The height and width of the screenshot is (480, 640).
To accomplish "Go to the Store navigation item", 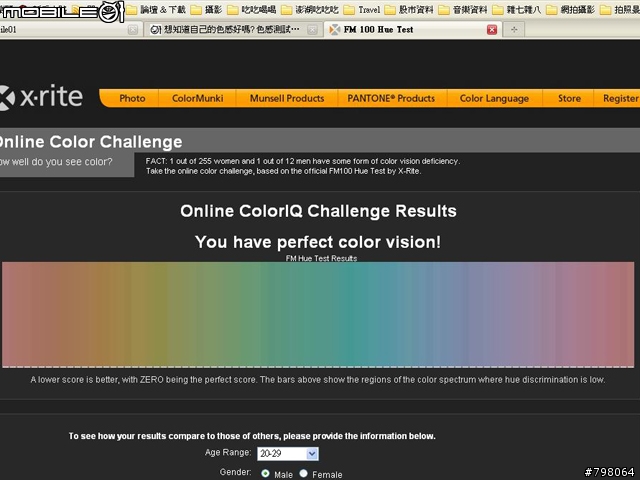I will tap(569, 98).
